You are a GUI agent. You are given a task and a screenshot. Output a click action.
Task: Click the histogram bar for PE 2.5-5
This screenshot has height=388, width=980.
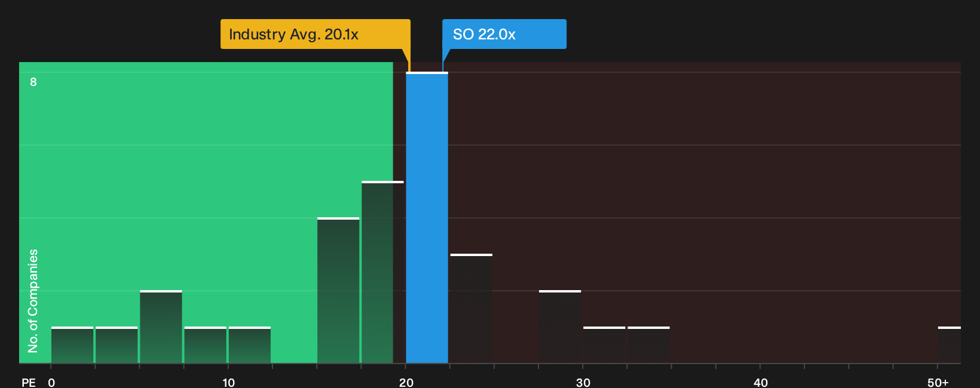117,345
